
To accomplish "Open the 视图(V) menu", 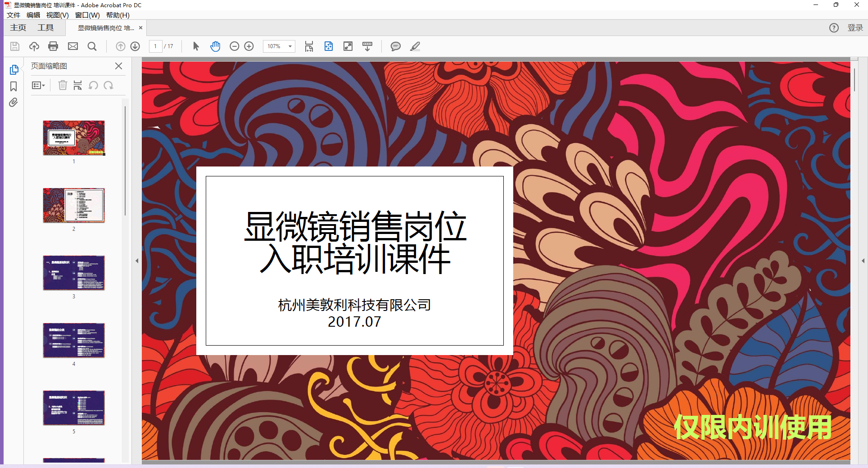I will point(57,15).
